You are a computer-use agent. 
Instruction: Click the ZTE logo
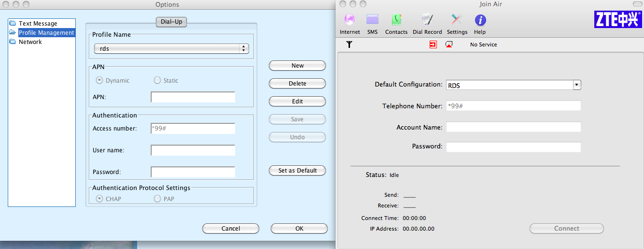[x=617, y=20]
